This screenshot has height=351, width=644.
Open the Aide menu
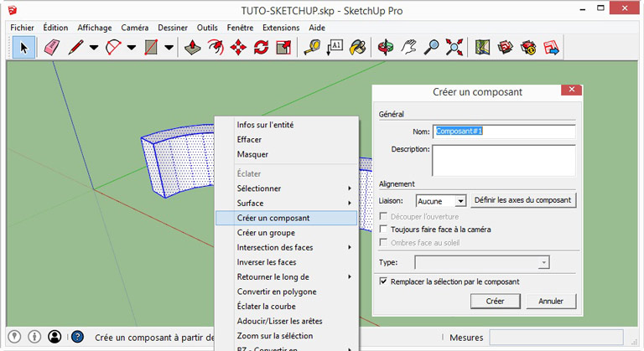click(x=317, y=28)
